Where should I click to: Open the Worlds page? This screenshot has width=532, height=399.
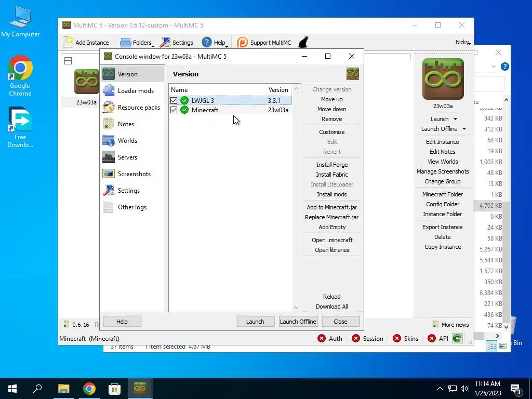[132, 140]
